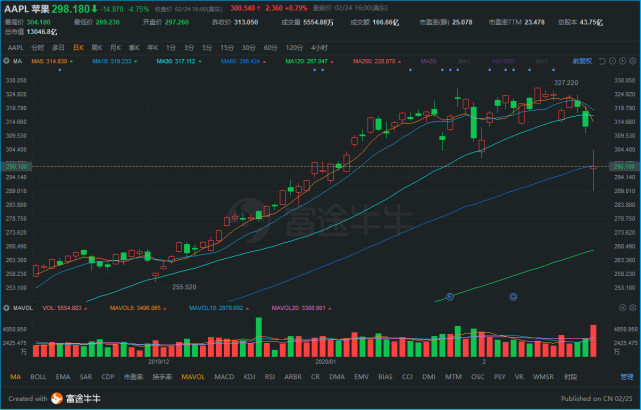This screenshot has width=641, height=410.
Task: Click the 255.520 low price label
Action: 184,287
